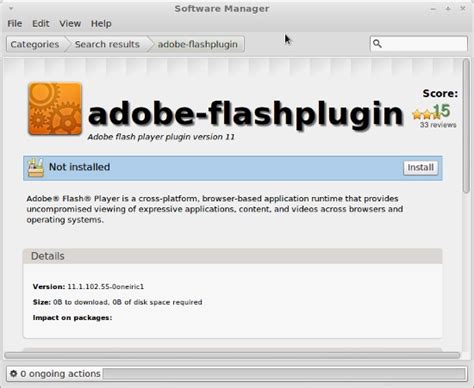Click the adobe-flashplugin title heading

point(246,114)
